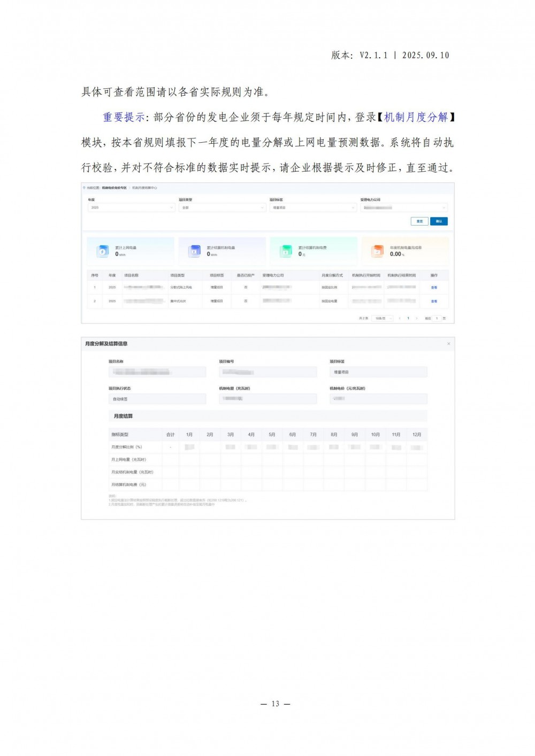The width and height of the screenshot is (535, 756).
Task: Open the 年度 dropdown showing 2025
Action: [x=131, y=207]
